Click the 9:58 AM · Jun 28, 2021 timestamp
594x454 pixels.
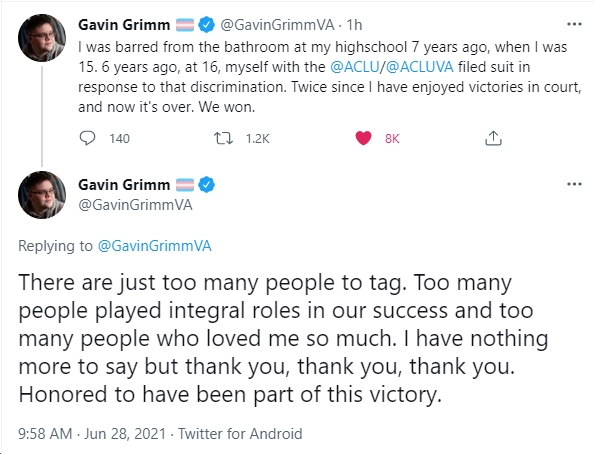point(92,434)
